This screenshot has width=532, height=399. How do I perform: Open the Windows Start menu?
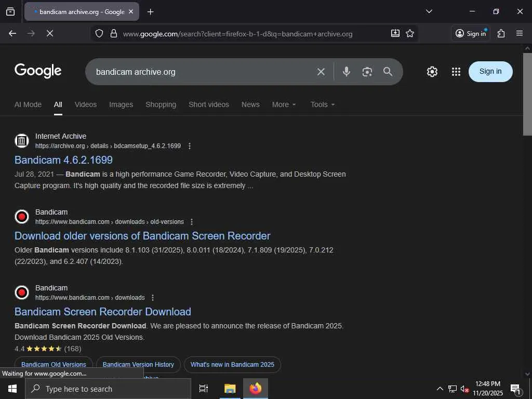12,389
